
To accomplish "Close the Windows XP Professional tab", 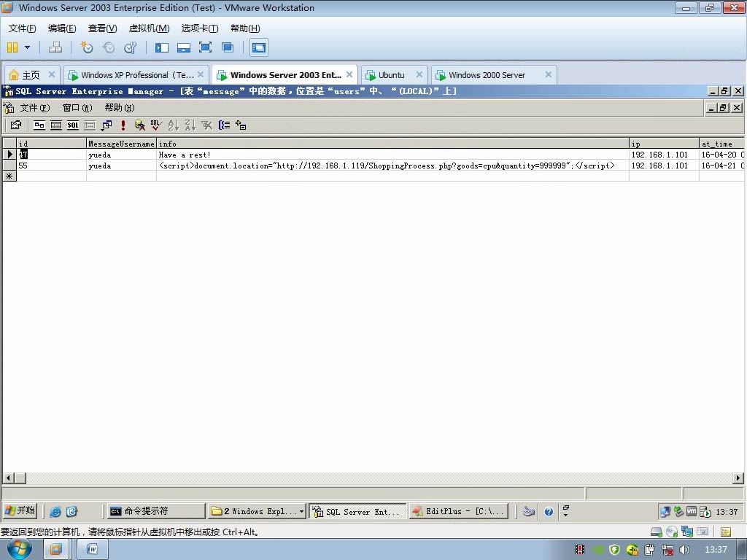I will pyautogui.click(x=201, y=74).
